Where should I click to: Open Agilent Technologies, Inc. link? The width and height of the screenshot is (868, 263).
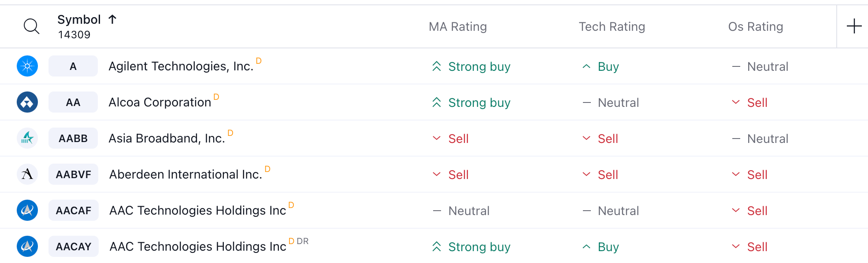181,66
